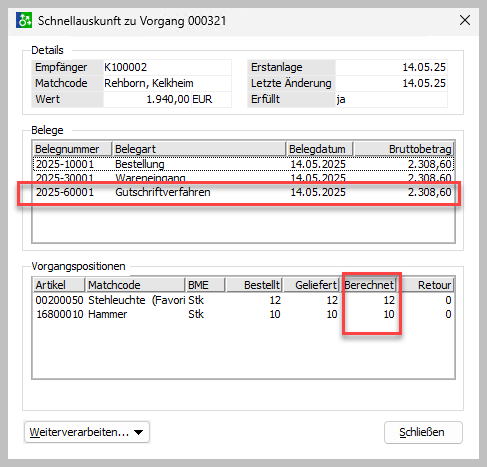Select the Bestellung row 2025-10001

(x=243, y=164)
